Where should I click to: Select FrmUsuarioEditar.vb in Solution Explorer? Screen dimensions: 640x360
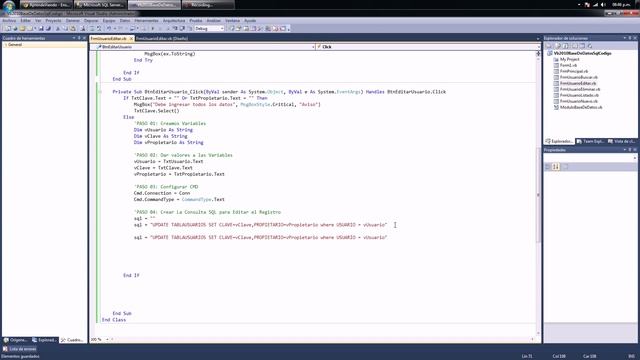(x=578, y=83)
